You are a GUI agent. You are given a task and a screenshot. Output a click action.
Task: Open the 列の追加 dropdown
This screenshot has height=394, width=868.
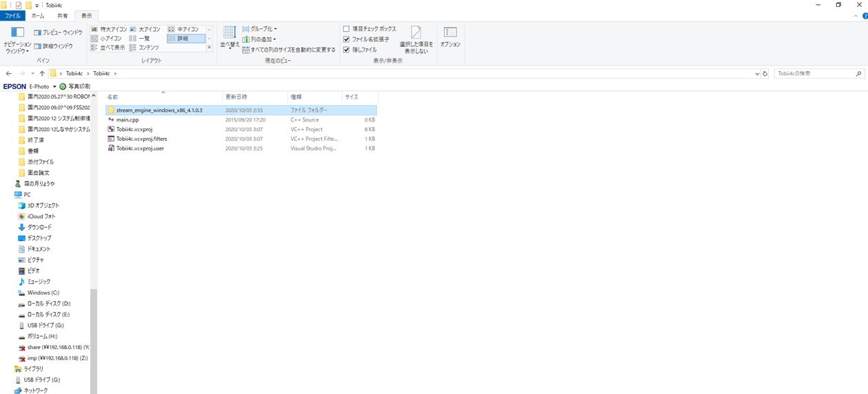click(259, 39)
